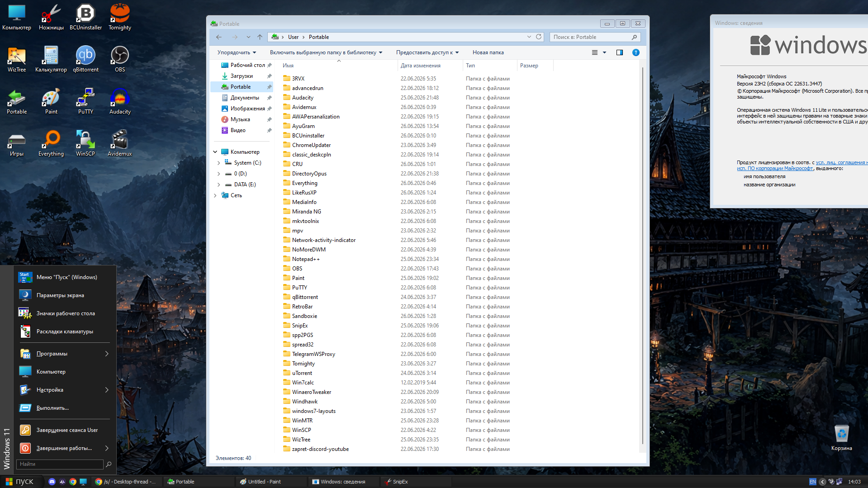Open the Everything desktop shortcut

coord(51,143)
